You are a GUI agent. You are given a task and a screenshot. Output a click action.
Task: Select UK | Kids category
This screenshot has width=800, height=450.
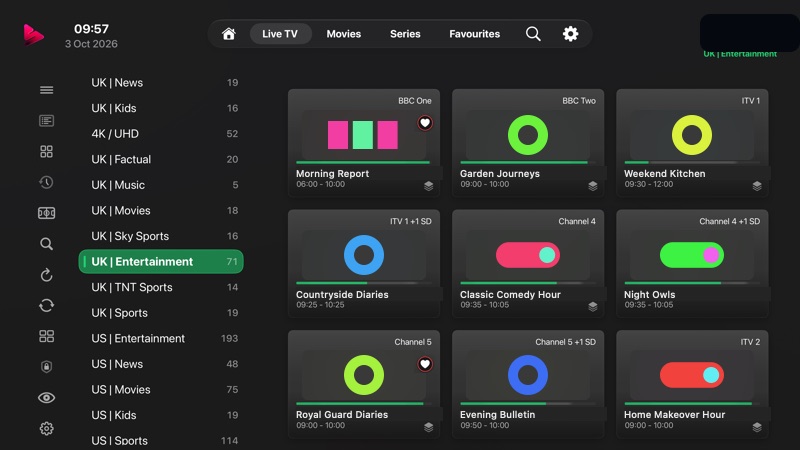tap(161, 108)
